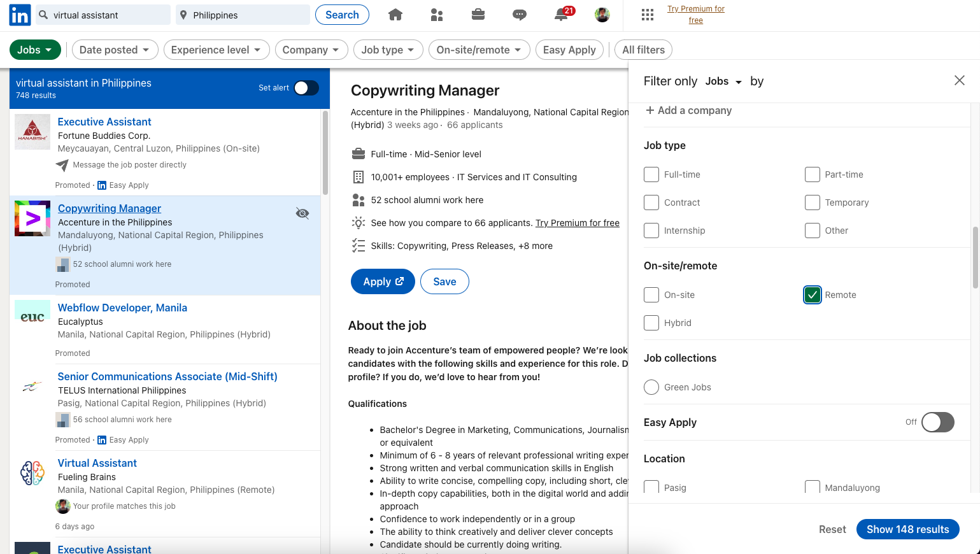
Task: Hide the Copywriting Manager job listing
Action: point(302,213)
